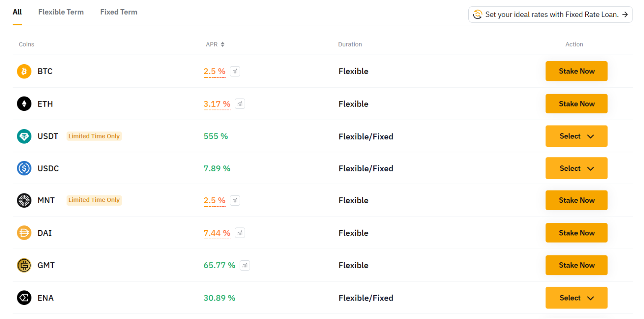Stake Now for GMT
This screenshot has height=319, width=644.
click(x=576, y=265)
